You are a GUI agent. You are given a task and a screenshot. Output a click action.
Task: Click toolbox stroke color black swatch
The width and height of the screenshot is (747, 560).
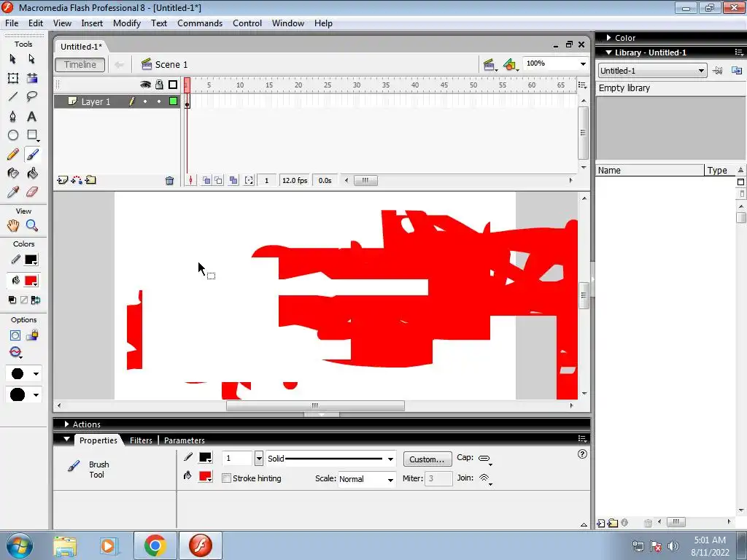point(31,260)
